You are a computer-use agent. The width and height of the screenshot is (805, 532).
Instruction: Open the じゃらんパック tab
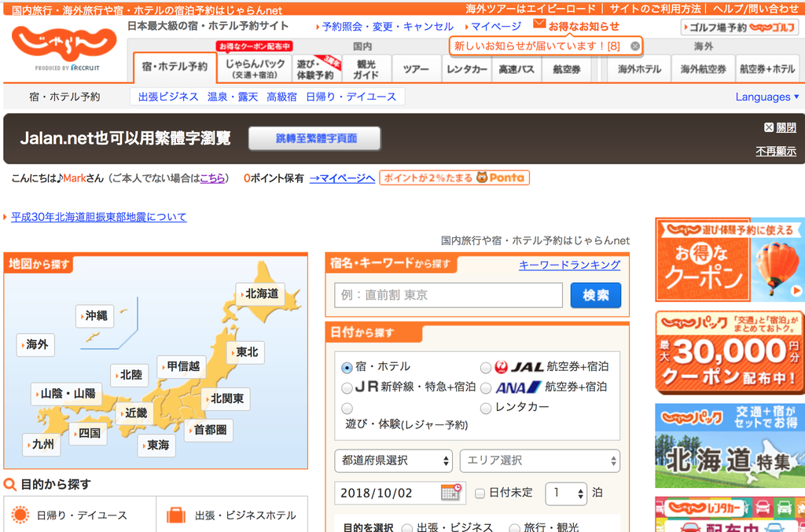tap(255, 68)
